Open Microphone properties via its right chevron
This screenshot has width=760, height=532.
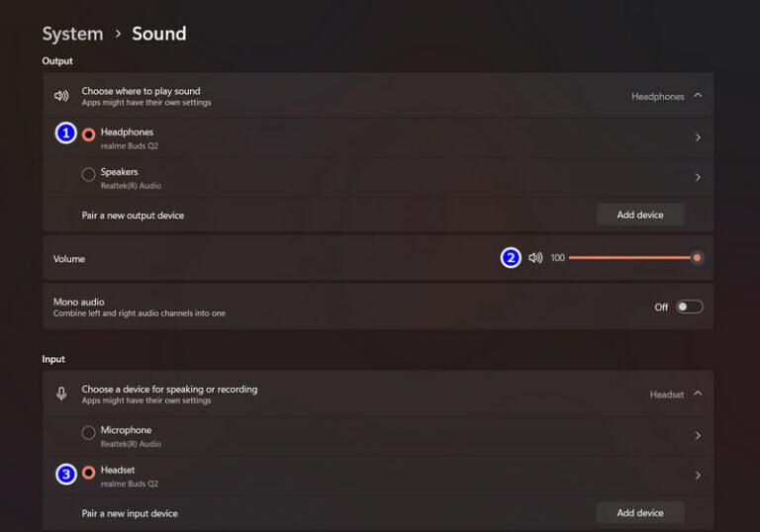point(698,435)
